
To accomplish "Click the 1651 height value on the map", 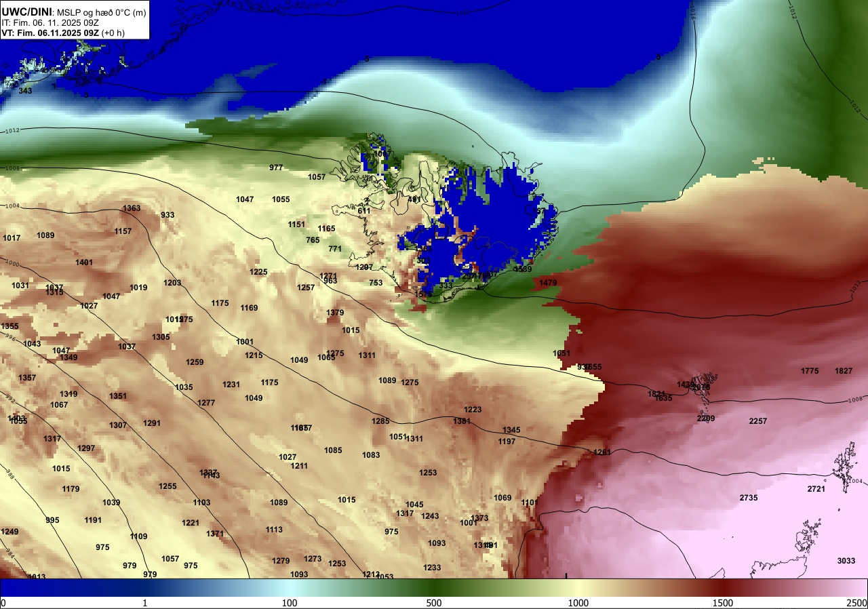I will coord(561,353).
